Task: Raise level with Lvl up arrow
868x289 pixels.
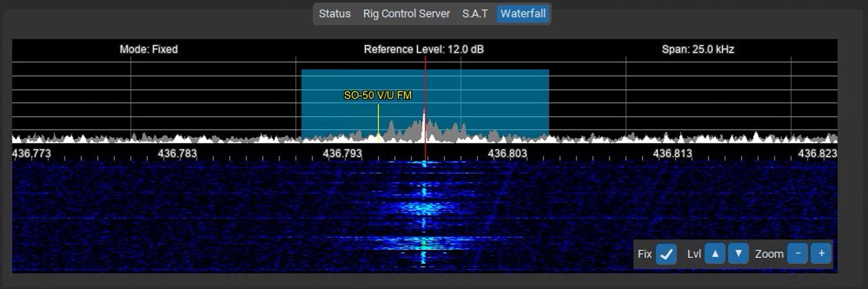Action: [715, 254]
